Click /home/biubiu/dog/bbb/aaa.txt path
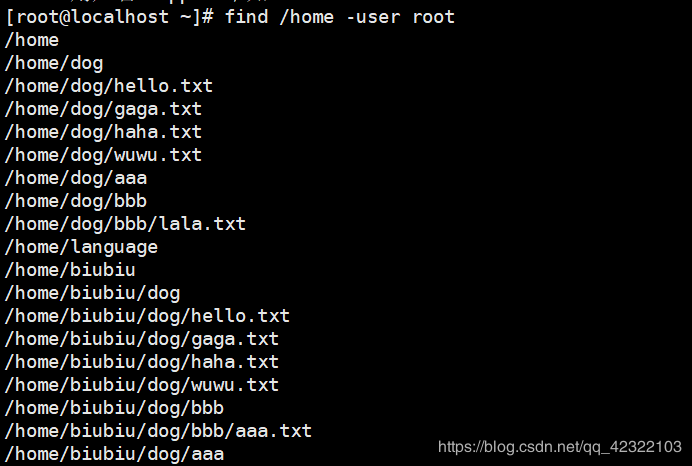692x466 pixels. pyautogui.click(x=158, y=431)
